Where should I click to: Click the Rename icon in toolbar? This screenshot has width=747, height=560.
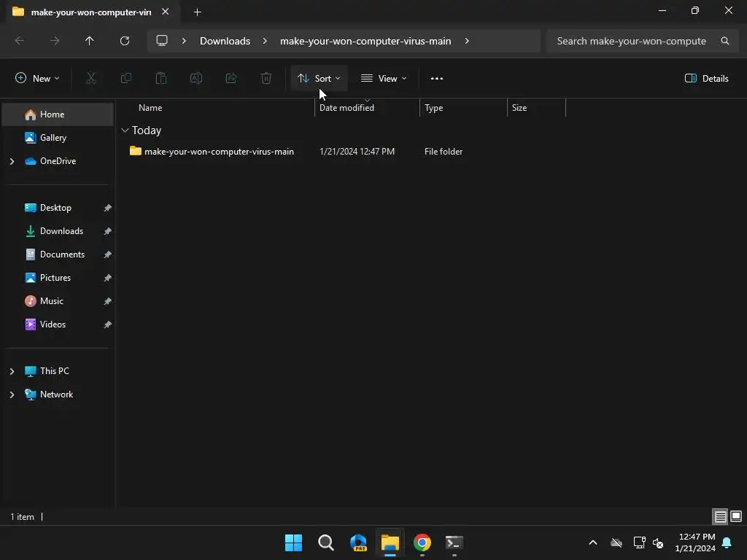(196, 79)
